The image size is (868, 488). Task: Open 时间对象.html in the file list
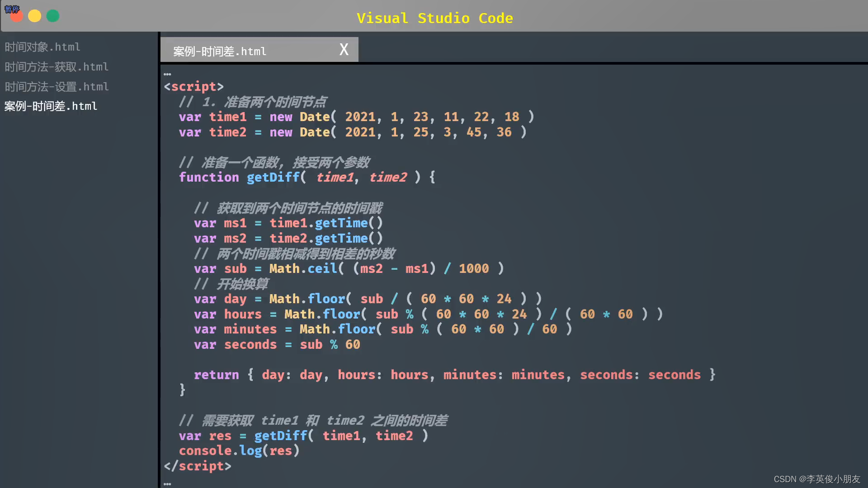point(42,47)
